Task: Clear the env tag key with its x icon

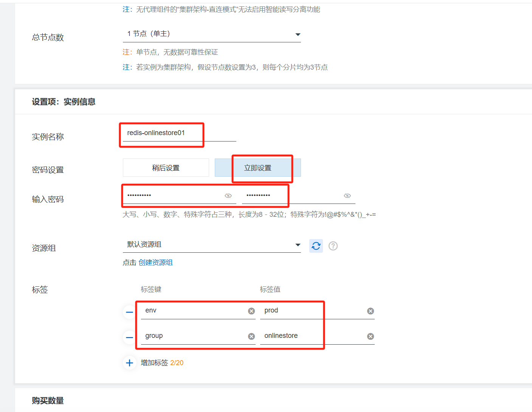Action: pyautogui.click(x=251, y=311)
